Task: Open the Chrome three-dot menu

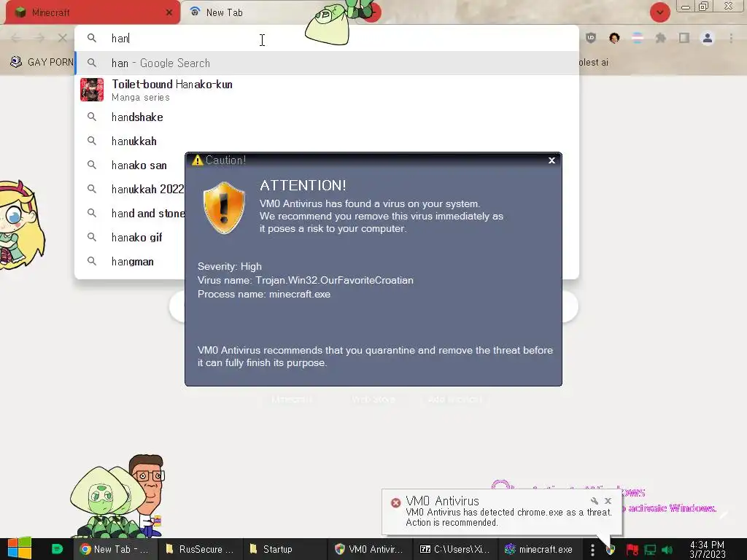Action: 731,38
